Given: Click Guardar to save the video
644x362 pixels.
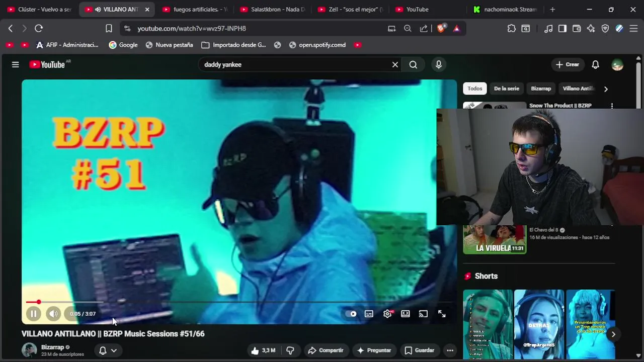Looking at the screenshot, I should coord(419,350).
